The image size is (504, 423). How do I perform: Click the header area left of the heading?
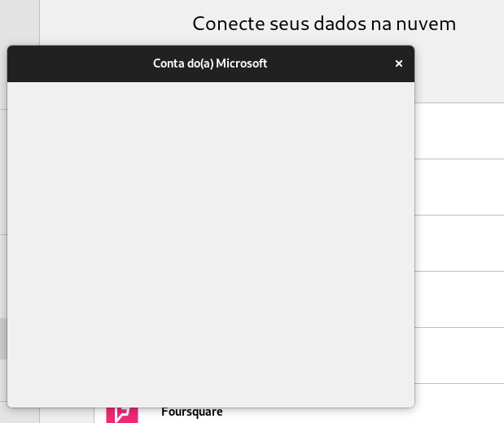tap(114, 24)
